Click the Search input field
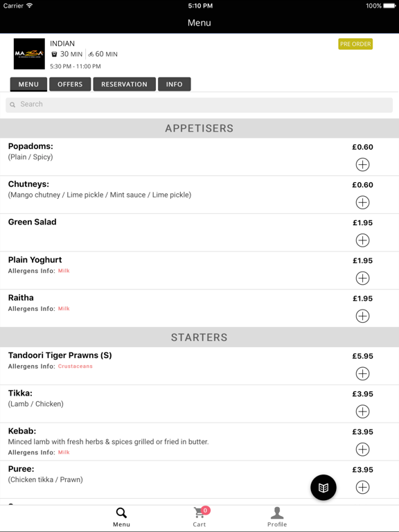 [x=199, y=105]
